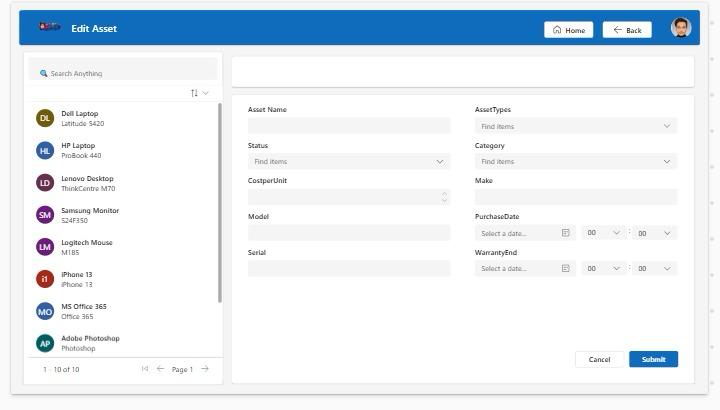Viewport: 720px width, 410px height.
Task: Click the WarrantyEnd date field
Action: pos(525,268)
